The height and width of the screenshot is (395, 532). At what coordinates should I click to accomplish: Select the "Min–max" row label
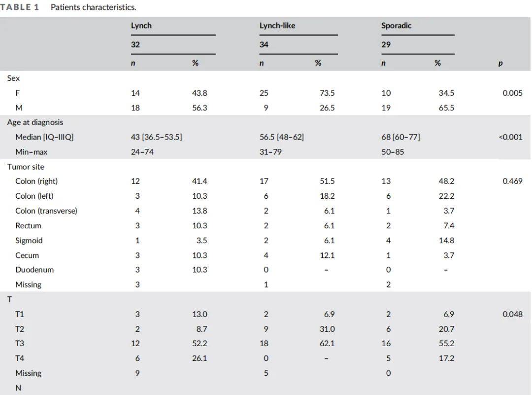32,152
